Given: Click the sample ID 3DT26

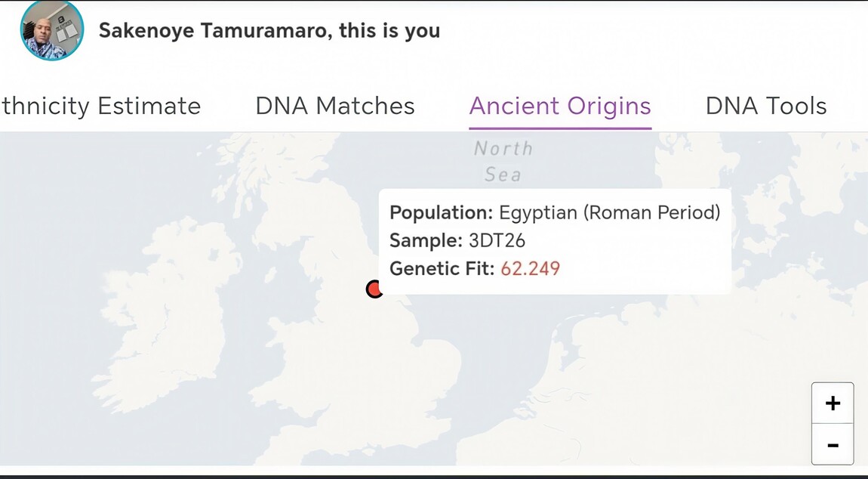Looking at the screenshot, I should coord(497,241).
